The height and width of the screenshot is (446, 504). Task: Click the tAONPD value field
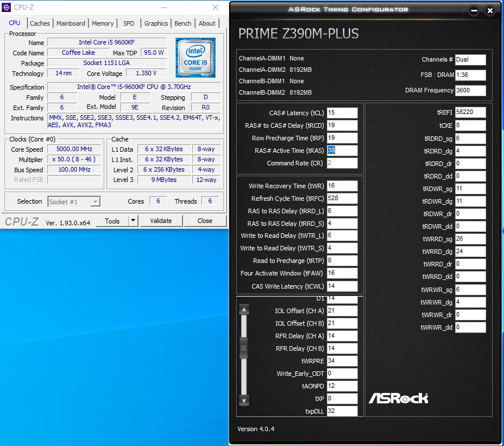(x=342, y=386)
